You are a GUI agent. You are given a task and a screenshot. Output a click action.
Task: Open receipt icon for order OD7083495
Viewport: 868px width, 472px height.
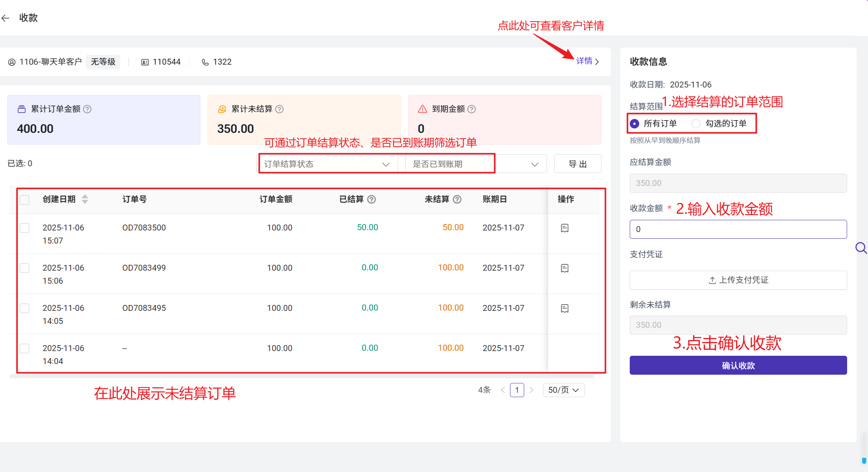(564, 308)
